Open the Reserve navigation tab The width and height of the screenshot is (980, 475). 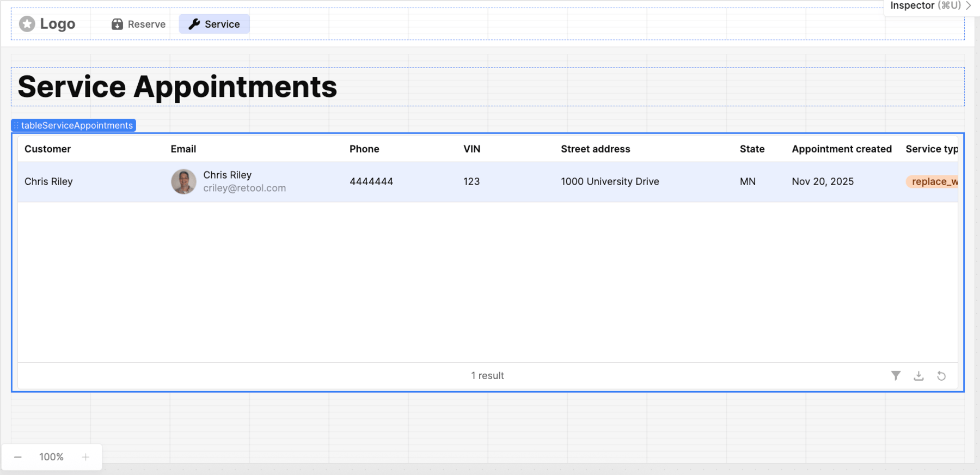tap(139, 24)
